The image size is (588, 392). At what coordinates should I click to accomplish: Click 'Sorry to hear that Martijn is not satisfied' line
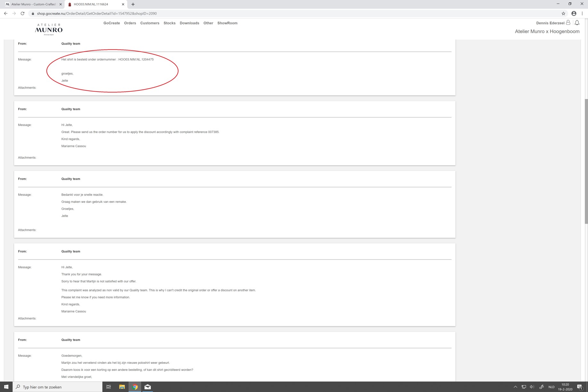pos(99,281)
